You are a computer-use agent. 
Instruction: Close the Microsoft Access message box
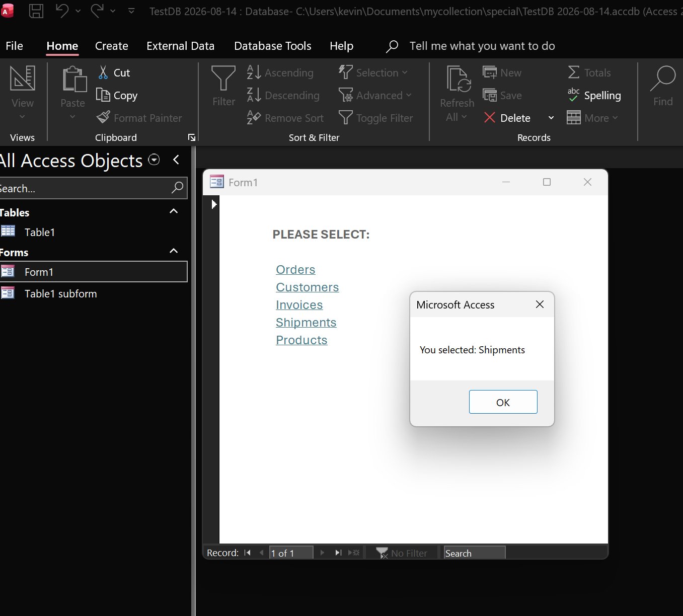[540, 304]
